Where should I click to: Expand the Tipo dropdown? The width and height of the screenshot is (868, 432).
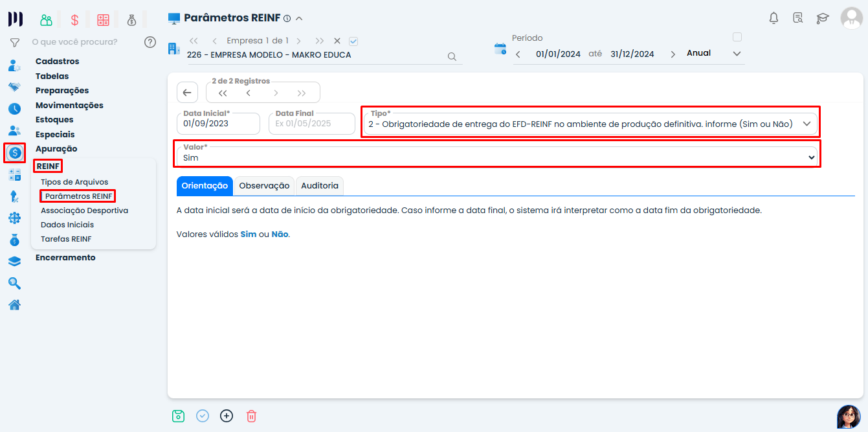point(807,124)
